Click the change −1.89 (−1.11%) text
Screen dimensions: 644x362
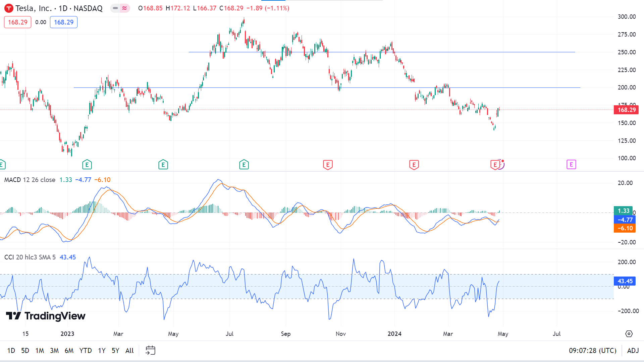pyautogui.click(x=268, y=8)
